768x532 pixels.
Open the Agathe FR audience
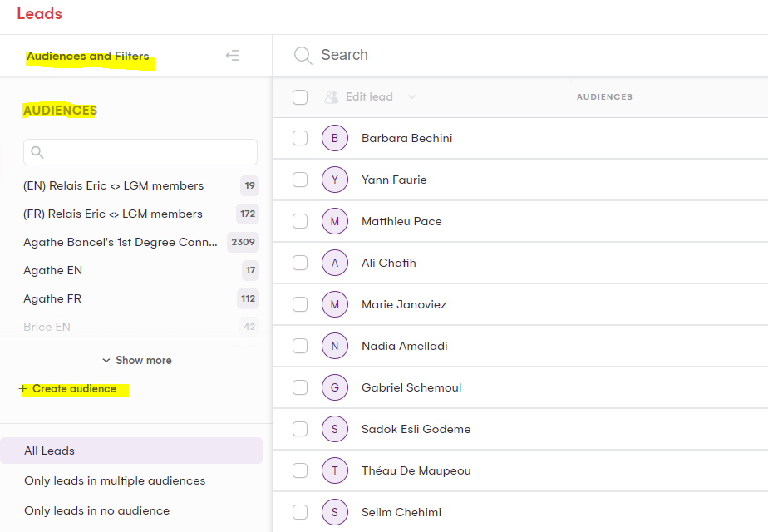tap(52, 298)
